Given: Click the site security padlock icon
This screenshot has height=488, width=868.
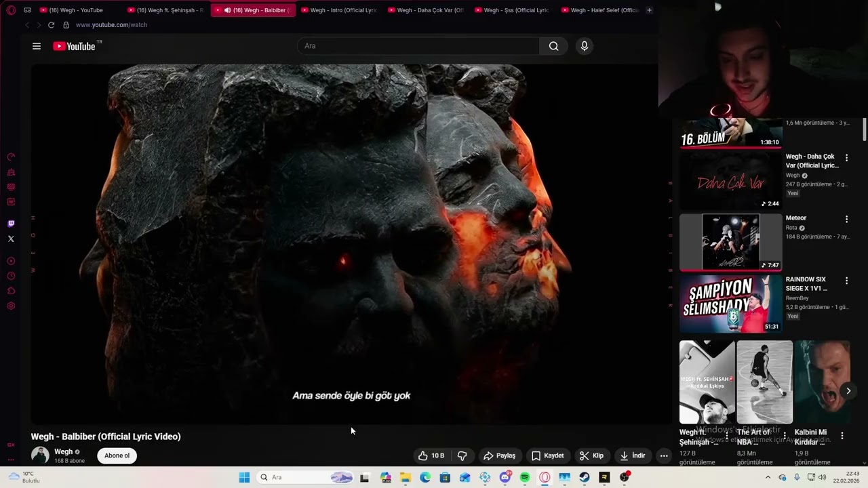Looking at the screenshot, I should [x=66, y=25].
